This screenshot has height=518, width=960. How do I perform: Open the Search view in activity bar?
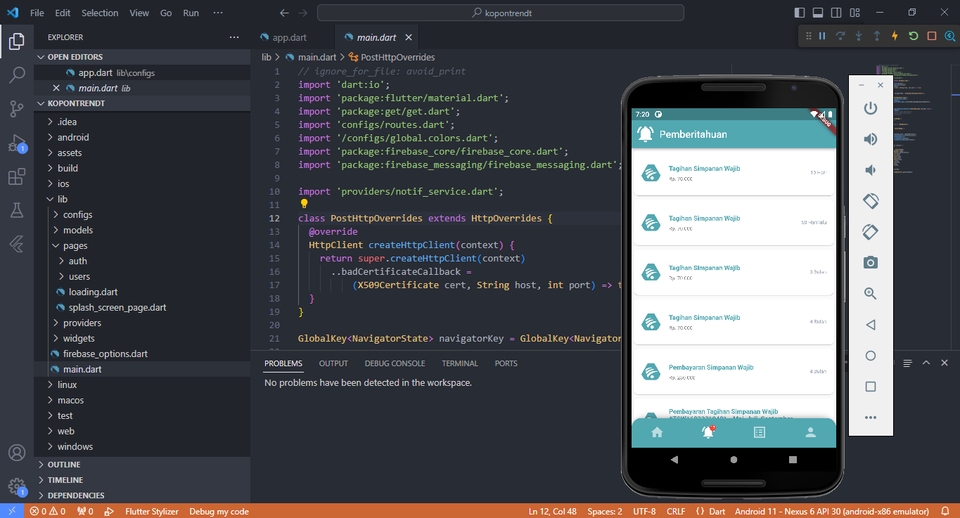[x=17, y=75]
